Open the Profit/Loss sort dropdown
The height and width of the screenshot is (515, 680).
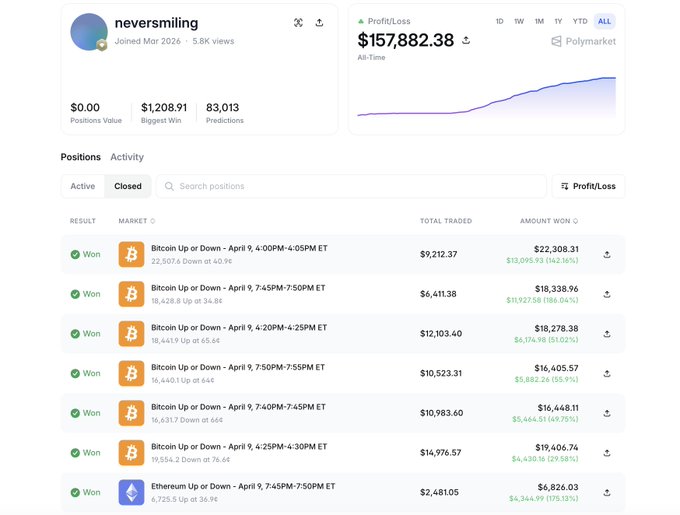point(588,186)
